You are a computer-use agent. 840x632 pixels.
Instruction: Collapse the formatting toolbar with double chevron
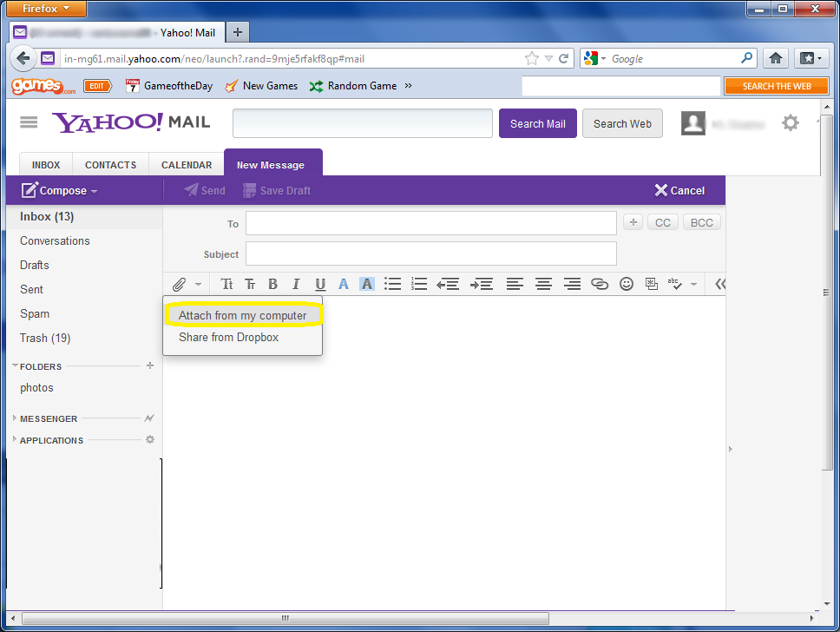[720, 284]
